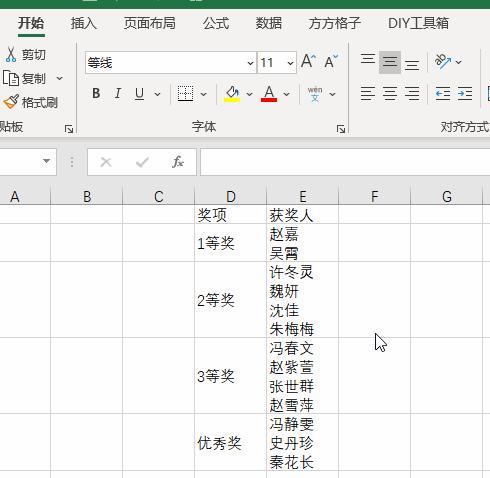Toggle Italic formatting

[x=118, y=93]
